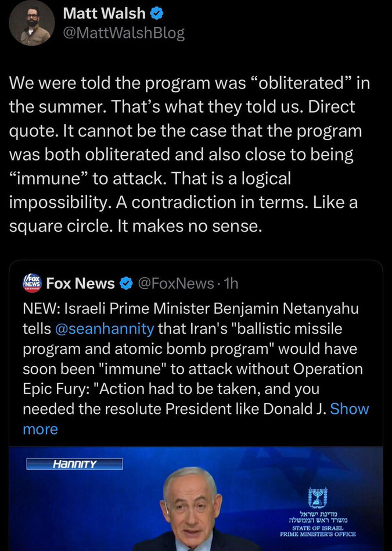
Task: Open Matt Walsh's profile picture
Action: [x=31, y=23]
